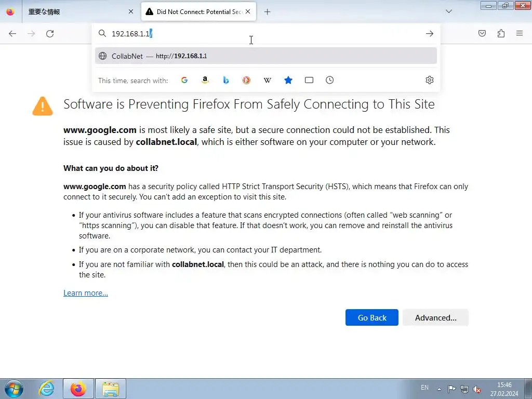Search this time with DuckDuckGo

247,80
